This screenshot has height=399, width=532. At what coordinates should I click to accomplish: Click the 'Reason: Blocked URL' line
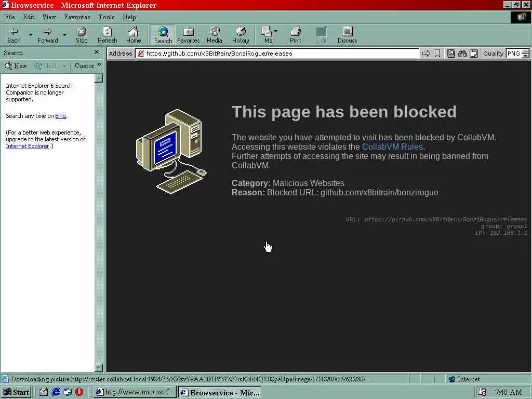coord(335,192)
